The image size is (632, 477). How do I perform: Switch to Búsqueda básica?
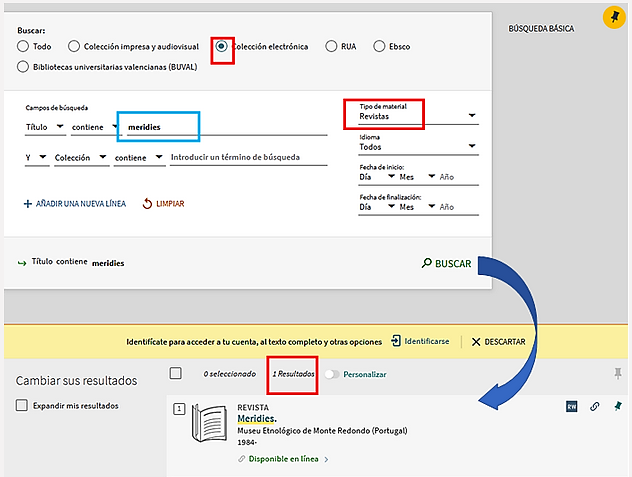(541, 29)
